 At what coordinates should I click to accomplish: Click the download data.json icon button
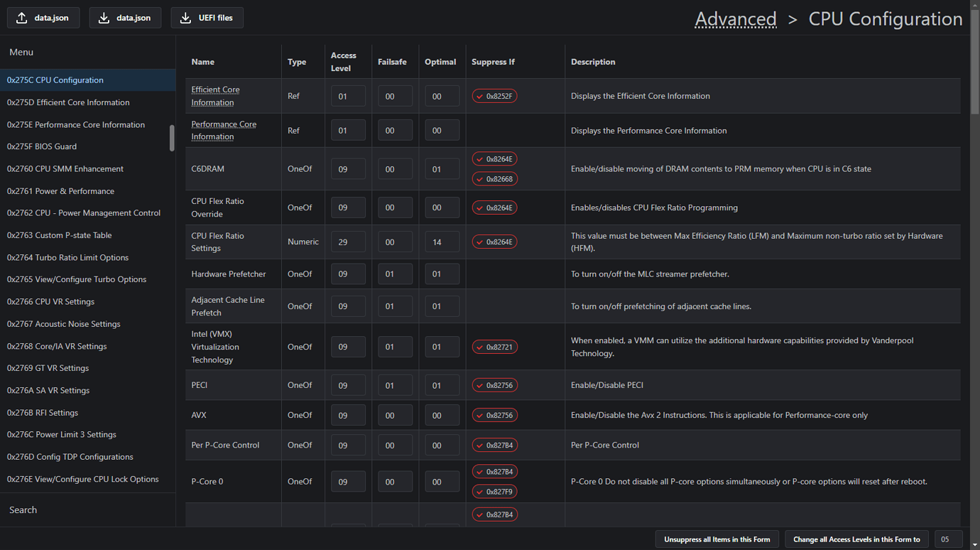click(125, 18)
